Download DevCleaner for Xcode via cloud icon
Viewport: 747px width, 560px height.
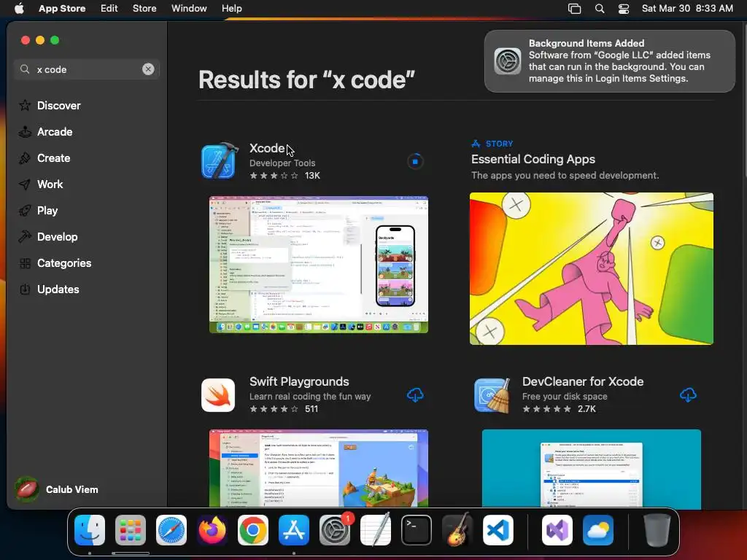click(x=688, y=394)
